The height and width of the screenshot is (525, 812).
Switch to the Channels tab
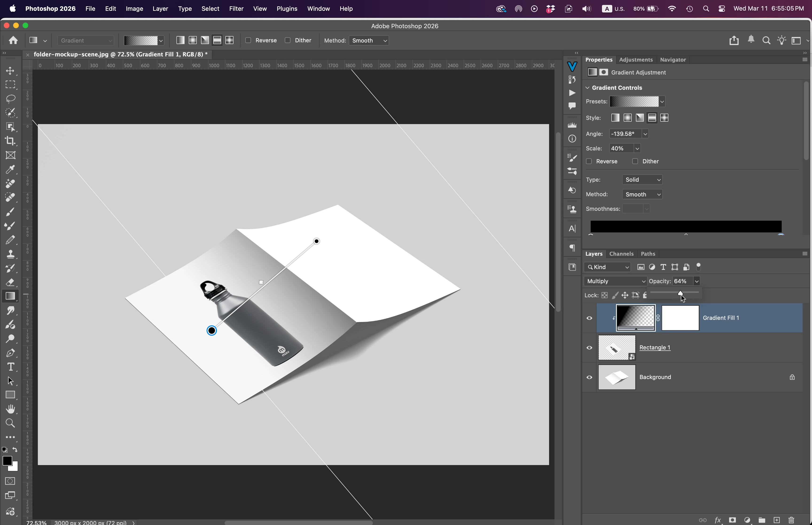pos(621,254)
